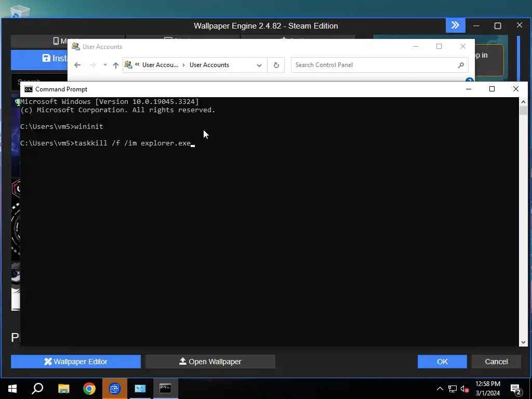Confirm with OK in Wallpaper Engine

(442, 362)
